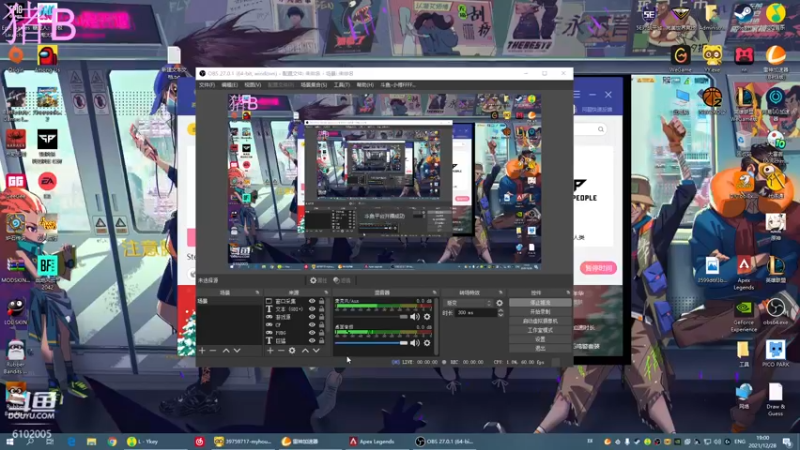800x450 pixels.
Task: Open the EA desktop icon
Action: tap(47, 185)
